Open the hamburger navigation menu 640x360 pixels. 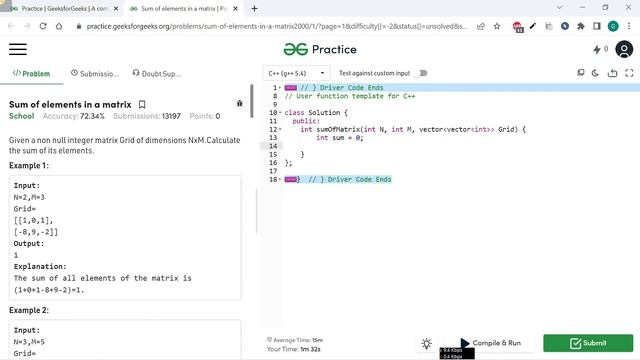pos(18,49)
